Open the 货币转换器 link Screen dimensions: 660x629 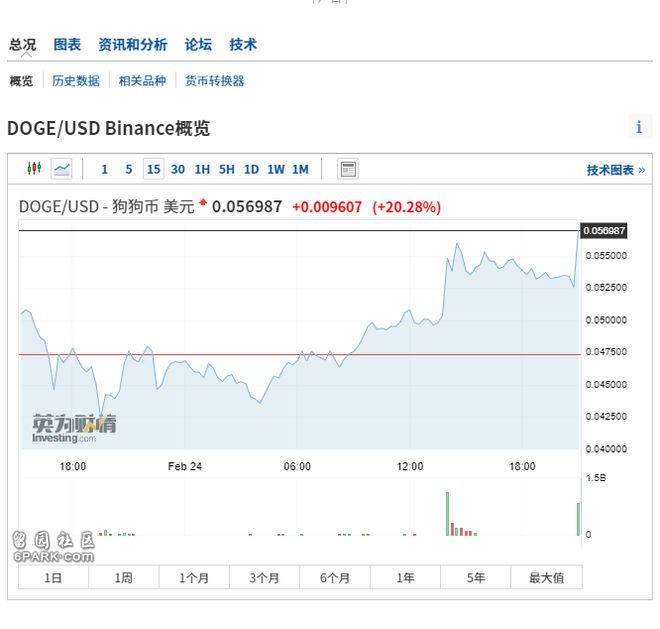point(214,81)
